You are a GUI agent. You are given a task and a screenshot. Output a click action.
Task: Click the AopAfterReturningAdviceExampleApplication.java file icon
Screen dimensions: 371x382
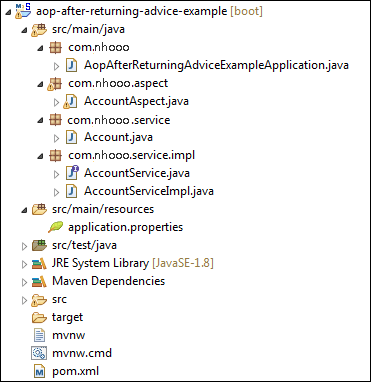(x=71, y=65)
